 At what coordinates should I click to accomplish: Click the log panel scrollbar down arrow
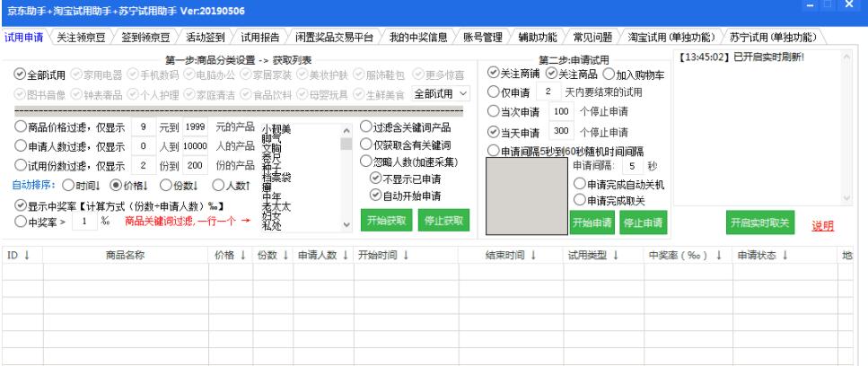click(x=846, y=197)
